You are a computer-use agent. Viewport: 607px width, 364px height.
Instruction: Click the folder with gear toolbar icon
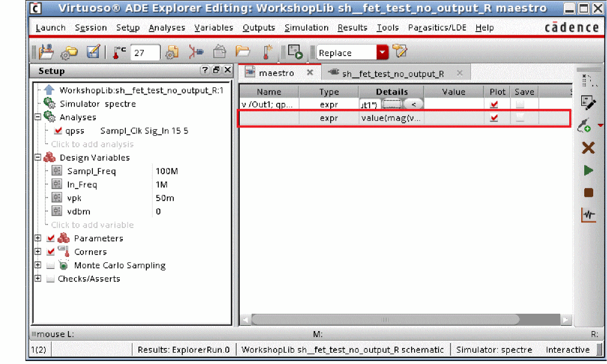click(70, 52)
